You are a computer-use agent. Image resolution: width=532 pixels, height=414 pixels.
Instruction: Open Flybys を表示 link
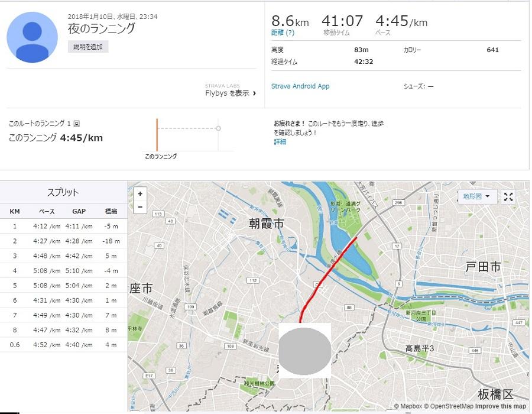click(227, 93)
